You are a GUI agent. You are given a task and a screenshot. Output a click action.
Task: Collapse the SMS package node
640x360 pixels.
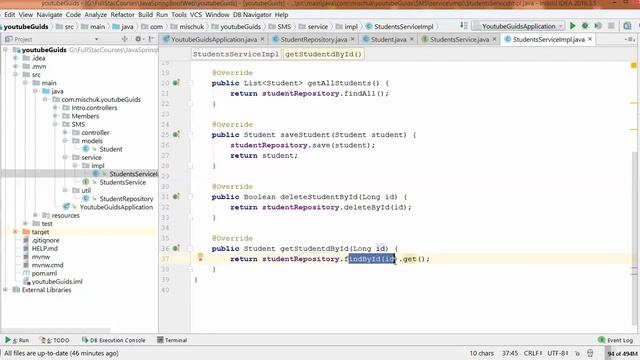point(55,124)
